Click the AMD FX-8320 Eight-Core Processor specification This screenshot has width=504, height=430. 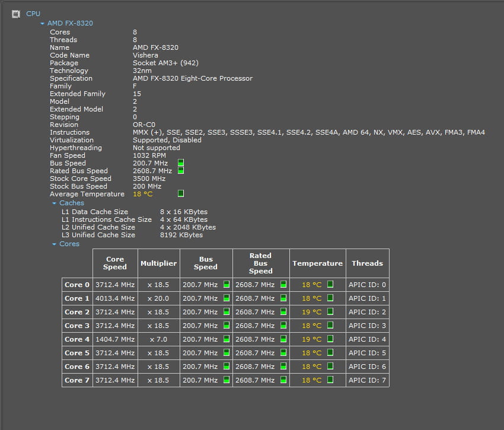point(193,78)
